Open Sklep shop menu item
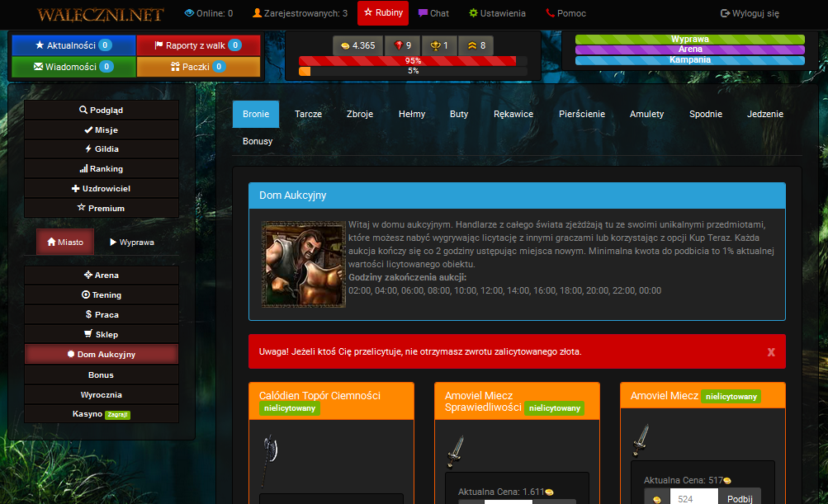Image resolution: width=828 pixels, height=504 pixels. 102,335
